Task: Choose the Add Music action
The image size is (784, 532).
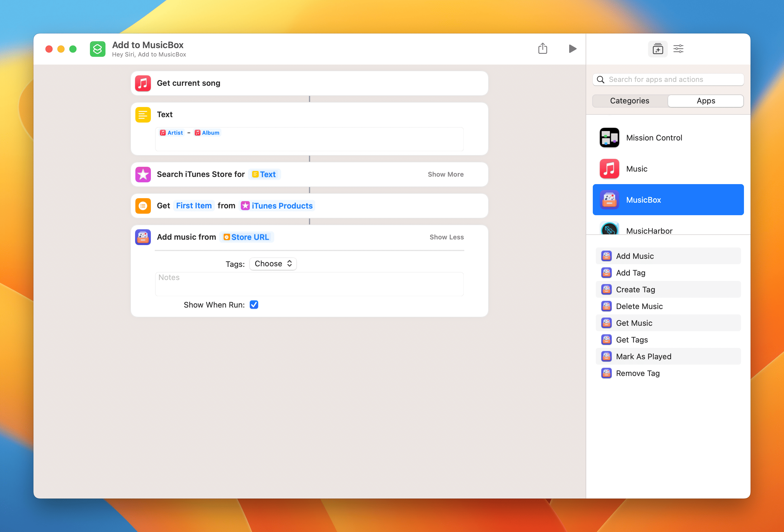Action: [668, 256]
